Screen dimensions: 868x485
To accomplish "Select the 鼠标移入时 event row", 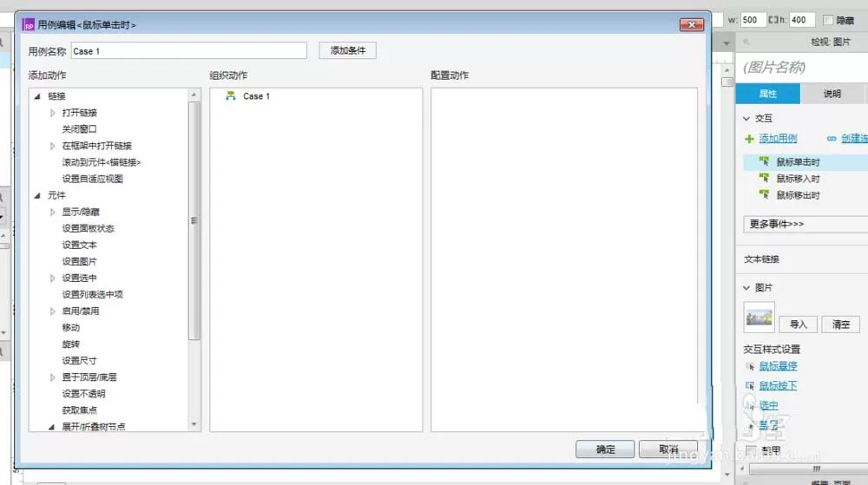I will pos(806,179).
